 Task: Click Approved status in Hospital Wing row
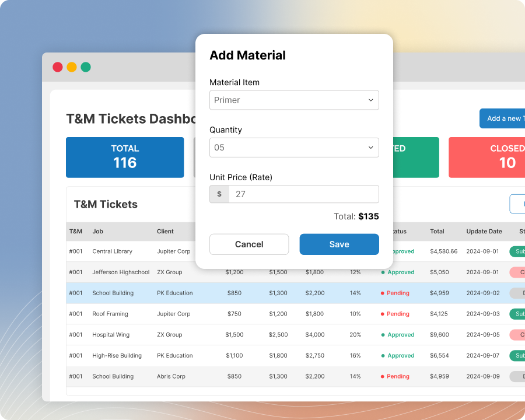point(398,335)
